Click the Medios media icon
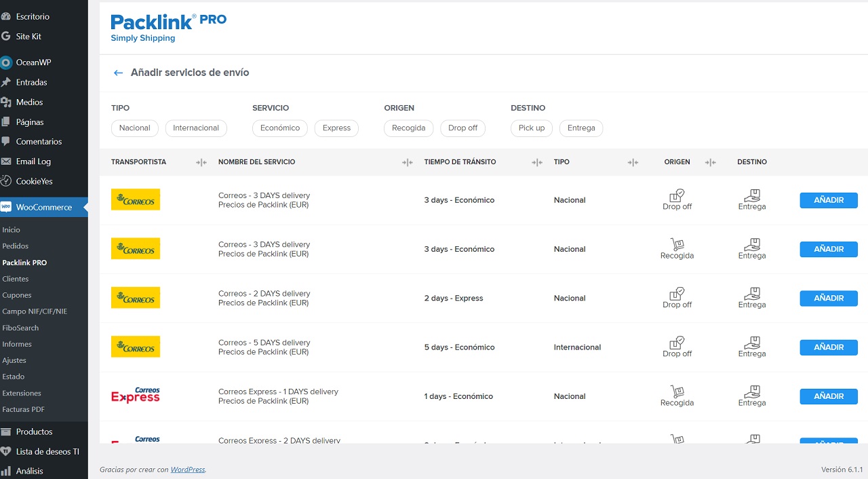Screen dimensions: 868x479 click(x=6, y=102)
